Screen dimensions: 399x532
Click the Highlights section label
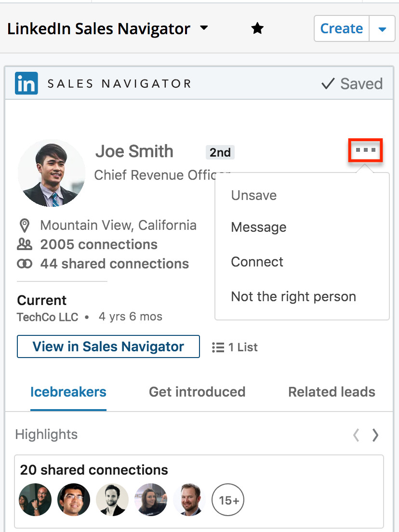click(x=46, y=435)
